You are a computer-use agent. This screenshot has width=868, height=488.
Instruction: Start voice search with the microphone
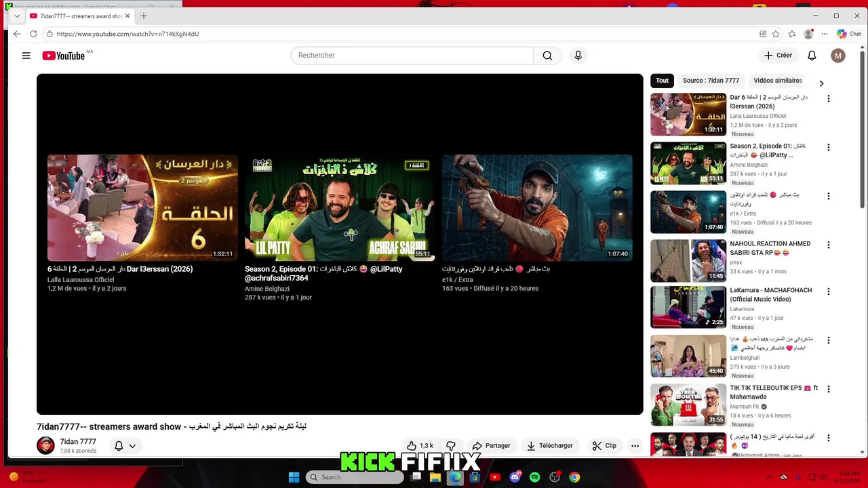click(578, 56)
